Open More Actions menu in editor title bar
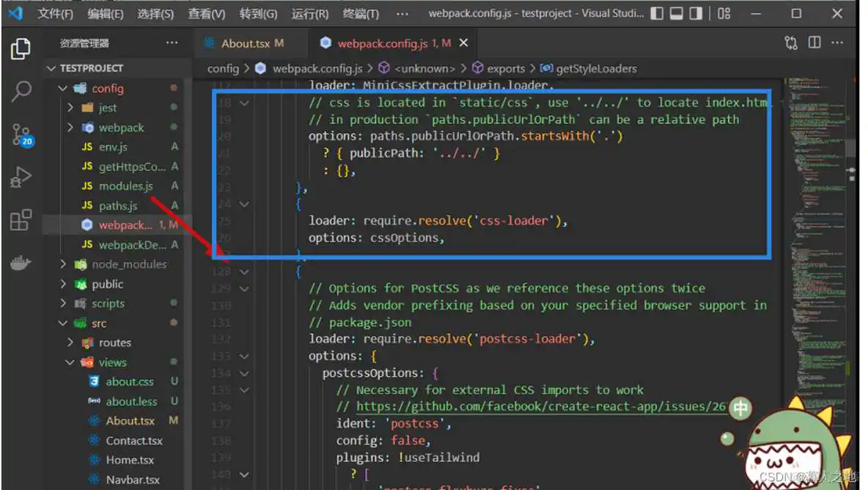The height and width of the screenshot is (490, 868). (837, 44)
